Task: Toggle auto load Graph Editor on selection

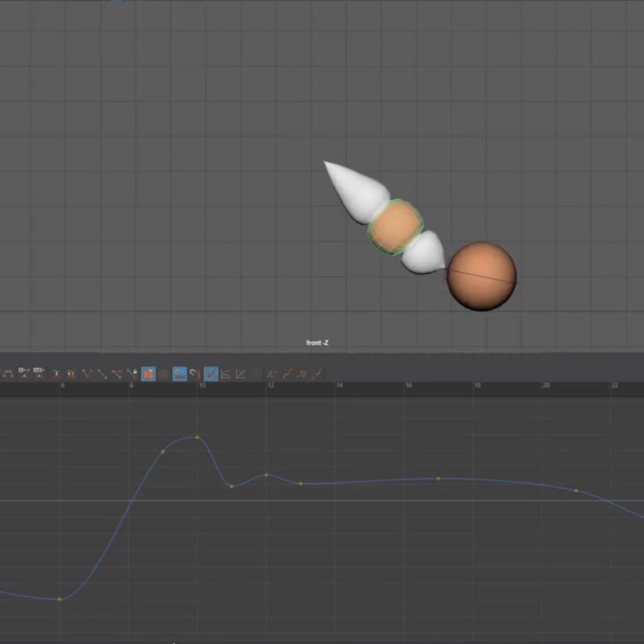Action: (x=148, y=374)
